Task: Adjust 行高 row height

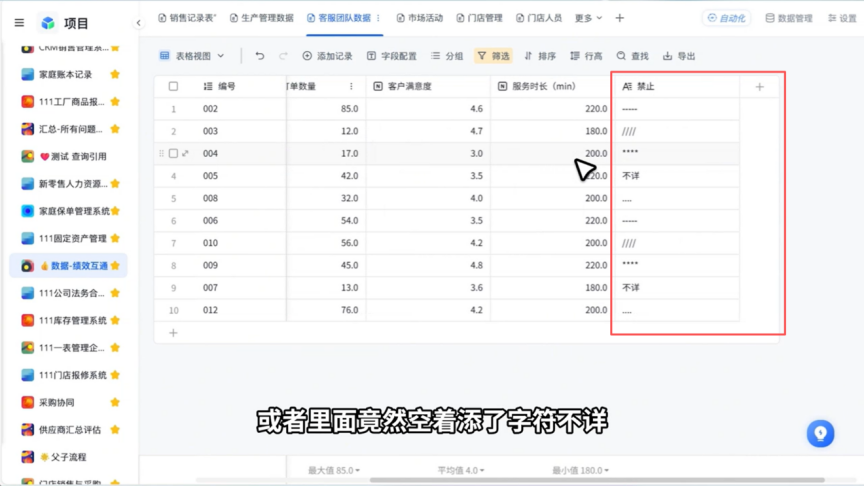Action: (586, 56)
